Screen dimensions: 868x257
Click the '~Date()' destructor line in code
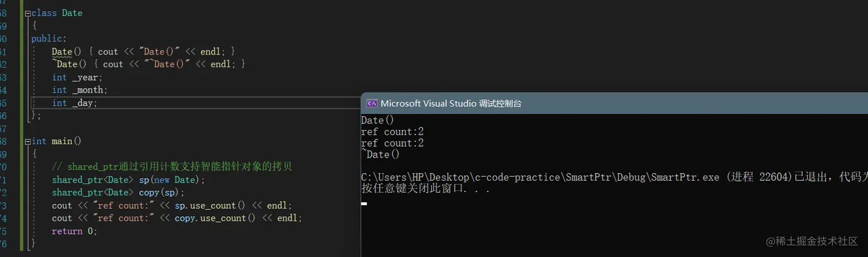tap(149, 64)
